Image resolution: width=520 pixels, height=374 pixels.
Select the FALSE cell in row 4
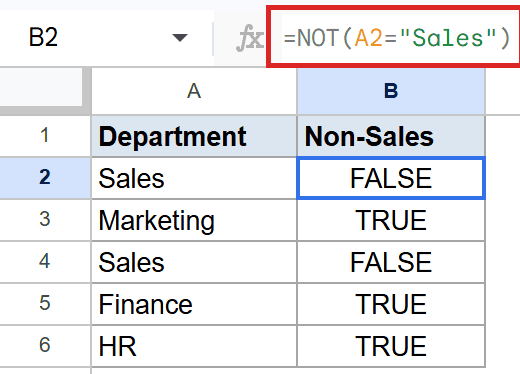391,262
